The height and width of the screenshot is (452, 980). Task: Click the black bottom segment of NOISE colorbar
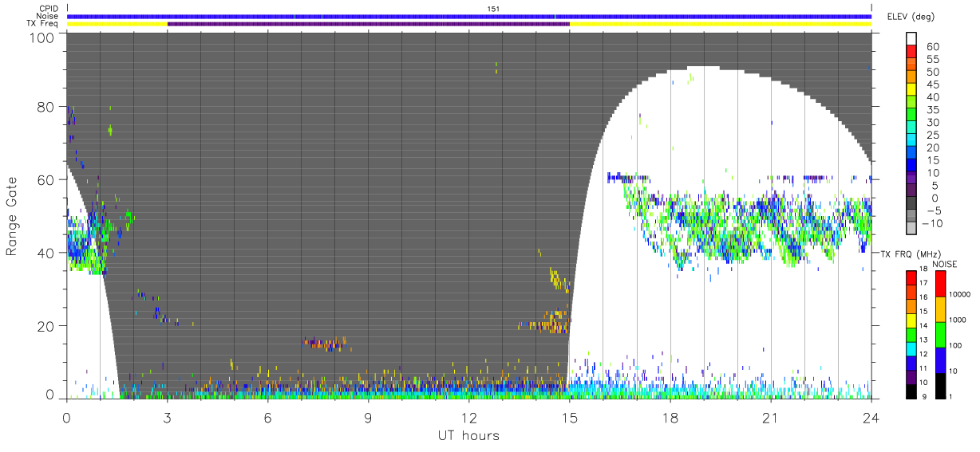tap(940, 385)
